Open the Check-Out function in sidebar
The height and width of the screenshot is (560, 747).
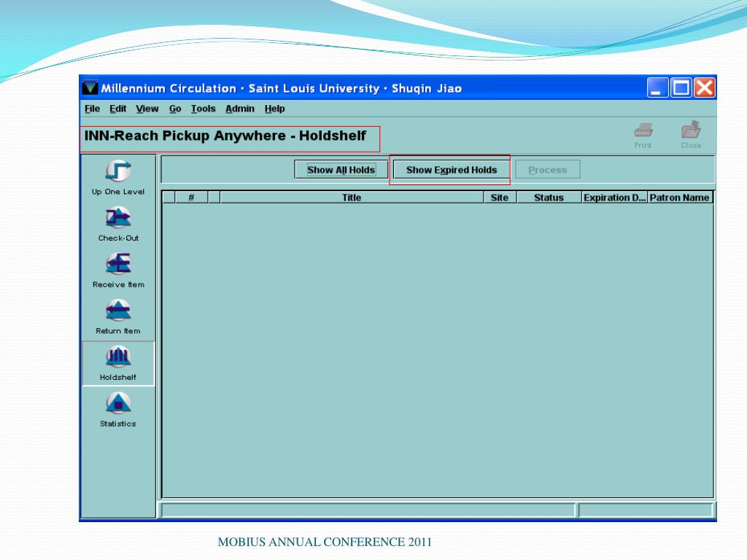click(x=118, y=217)
